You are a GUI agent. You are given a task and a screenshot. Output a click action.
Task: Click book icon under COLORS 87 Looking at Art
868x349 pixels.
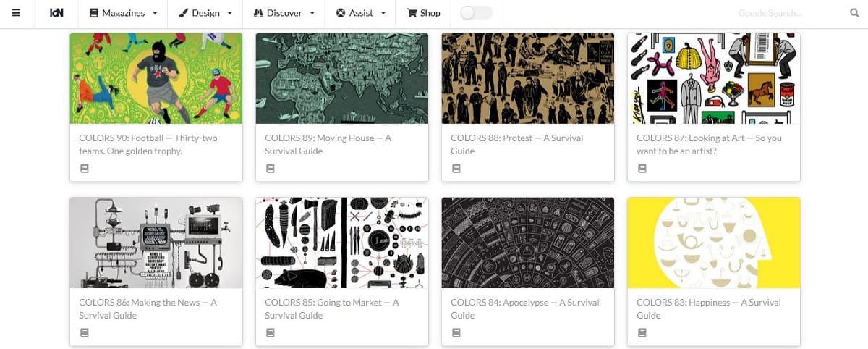click(642, 169)
